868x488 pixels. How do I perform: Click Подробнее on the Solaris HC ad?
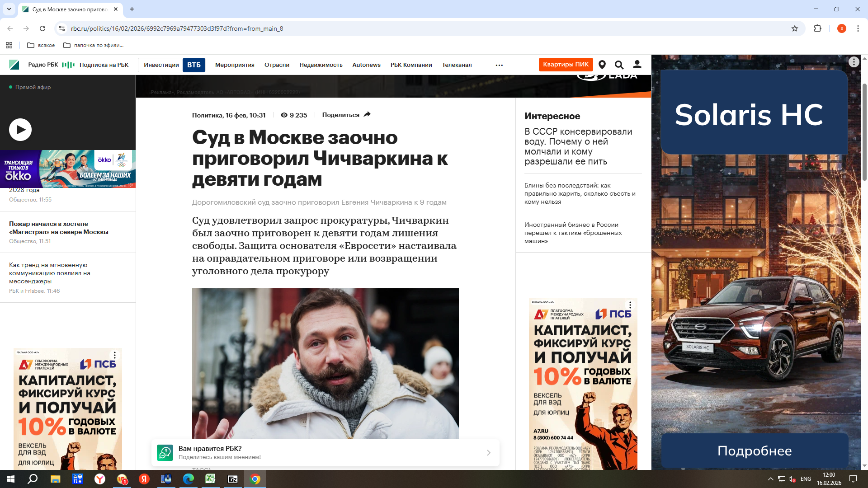coord(755,451)
